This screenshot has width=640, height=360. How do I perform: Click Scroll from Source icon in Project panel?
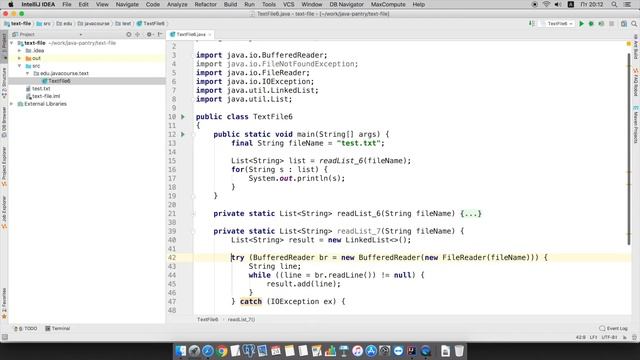129,35
